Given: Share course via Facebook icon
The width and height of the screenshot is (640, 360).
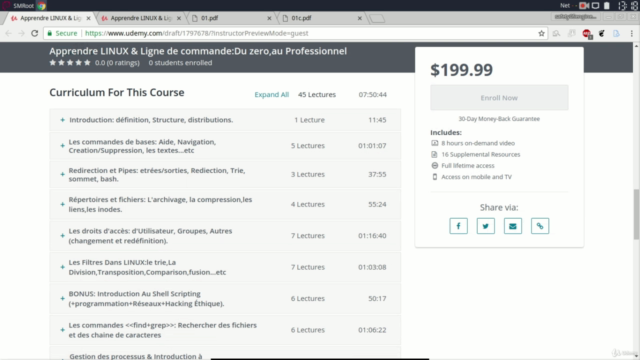Looking at the screenshot, I should tap(458, 226).
